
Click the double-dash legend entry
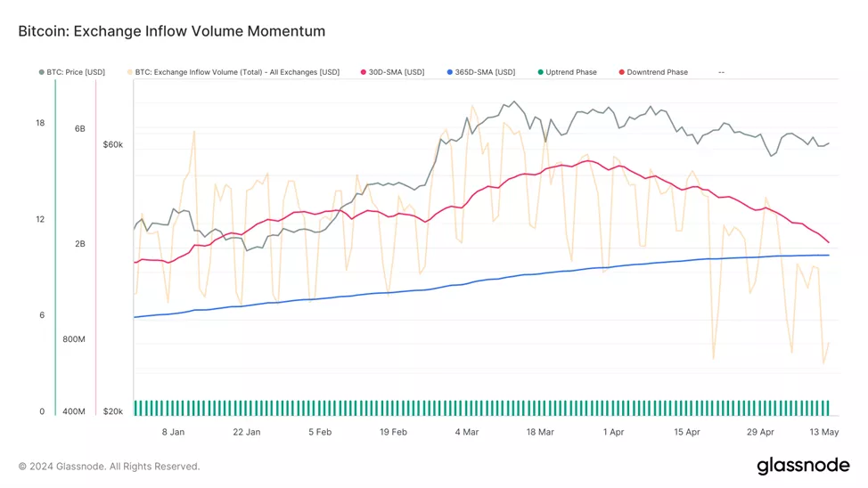[x=721, y=72]
